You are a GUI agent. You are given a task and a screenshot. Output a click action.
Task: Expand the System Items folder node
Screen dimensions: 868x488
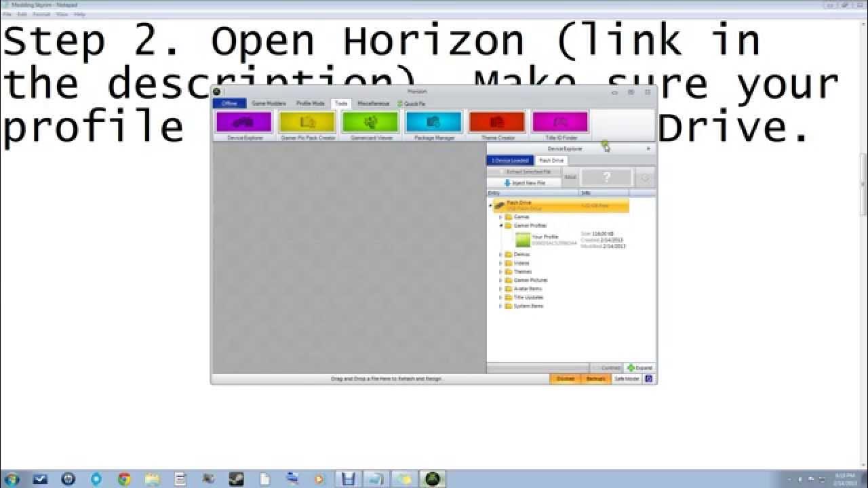[x=500, y=306]
